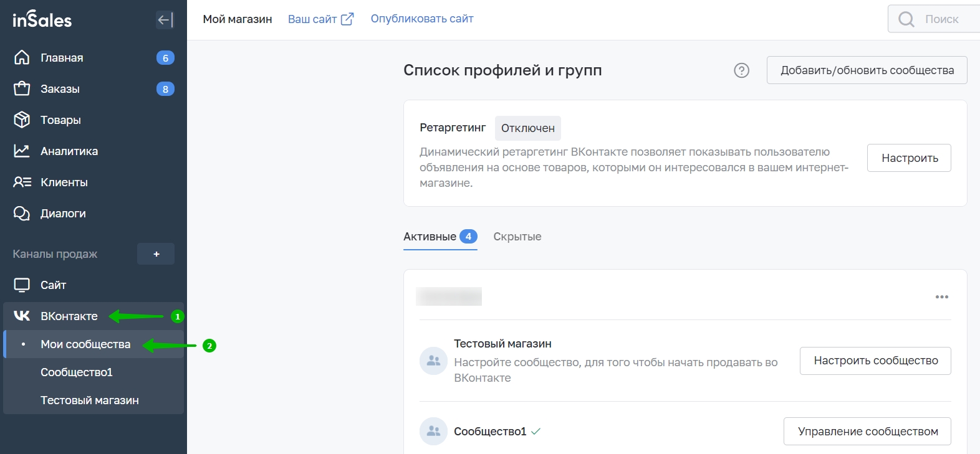The width and height of the screenshot is (980, 454).
Task: Collapse the sidebar with the arrow icon
Action: pos(165,20)
